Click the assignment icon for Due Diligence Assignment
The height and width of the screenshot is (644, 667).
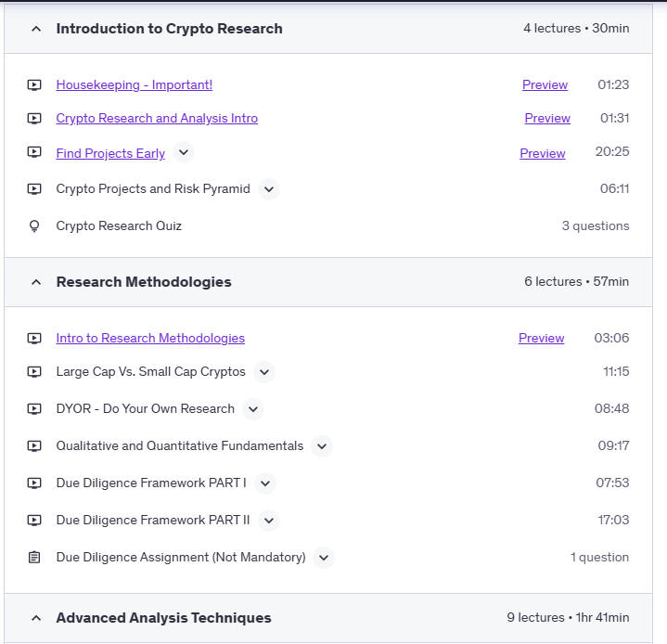tap(34, 558)
